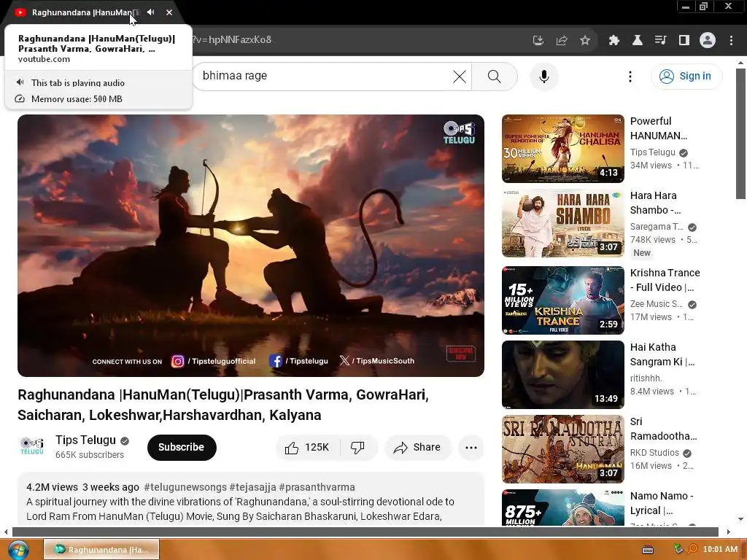
Task: Mute the tab using the speaker icon
Action: tap(150, 12)
